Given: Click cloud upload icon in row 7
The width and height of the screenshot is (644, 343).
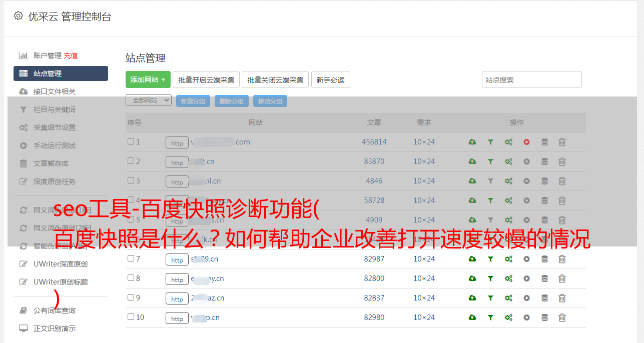Looking at the screenshot, I should (x=472, y=259).
